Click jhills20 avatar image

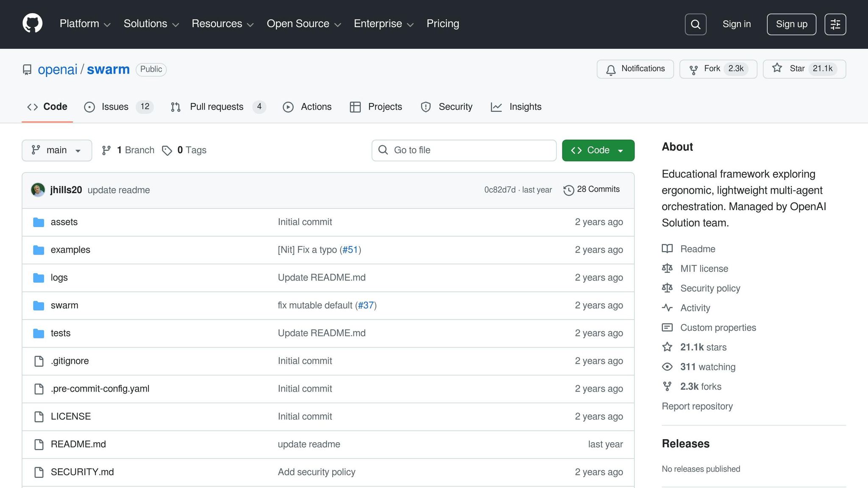point(38,190)
